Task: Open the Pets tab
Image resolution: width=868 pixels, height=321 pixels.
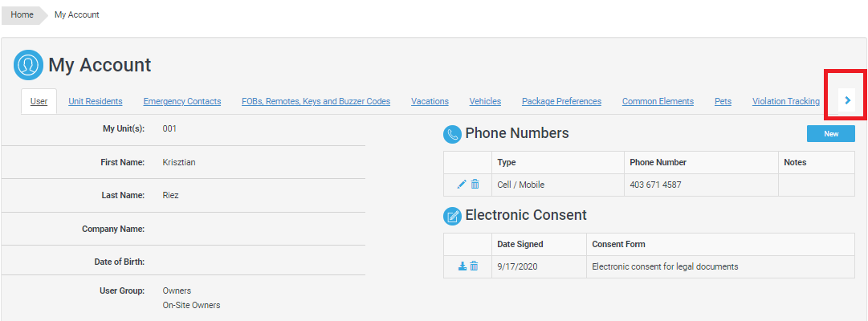Action: click(x=723, y=101)
